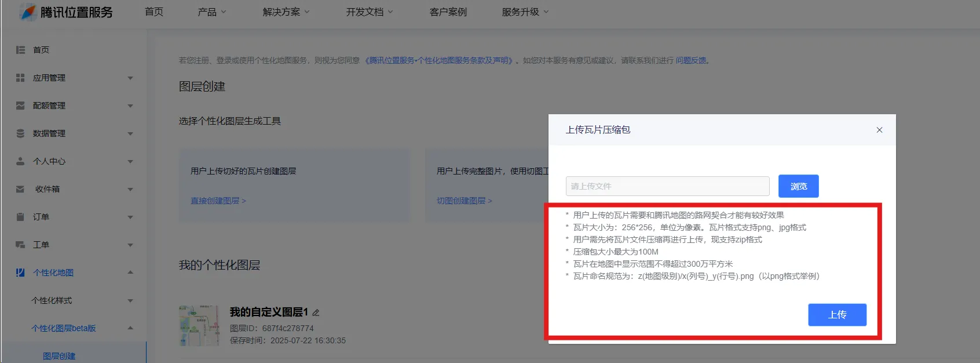
Task: Click the 订单 clipboard icon
Action: (20, 217)
